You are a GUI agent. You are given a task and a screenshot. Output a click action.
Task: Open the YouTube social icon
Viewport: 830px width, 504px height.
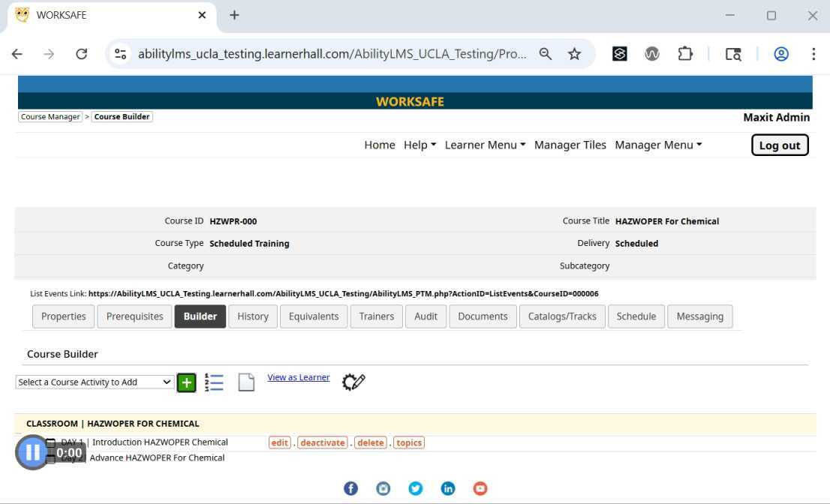[x=480, y=488]
